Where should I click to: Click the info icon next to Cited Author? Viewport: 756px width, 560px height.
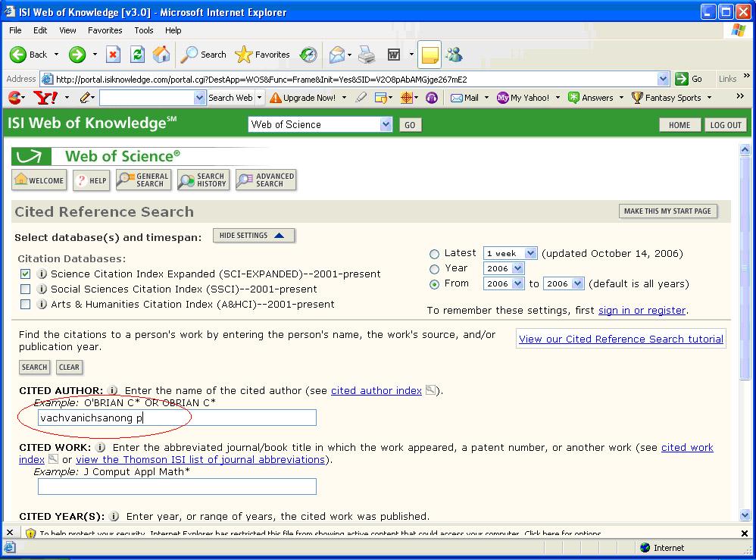click(112, 390)
